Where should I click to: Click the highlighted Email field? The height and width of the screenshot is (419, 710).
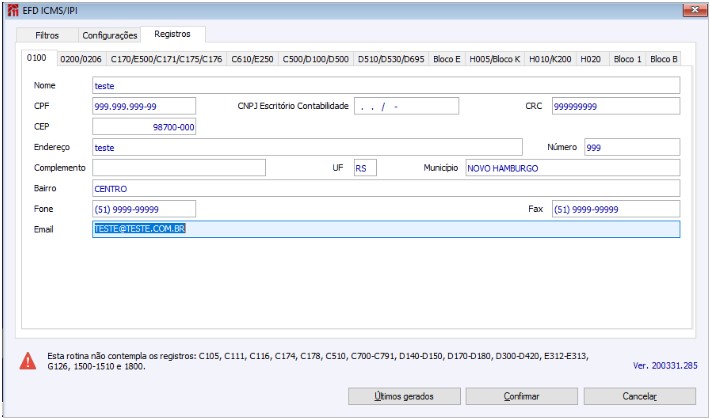pyautogui.click(x=386, y=229)
